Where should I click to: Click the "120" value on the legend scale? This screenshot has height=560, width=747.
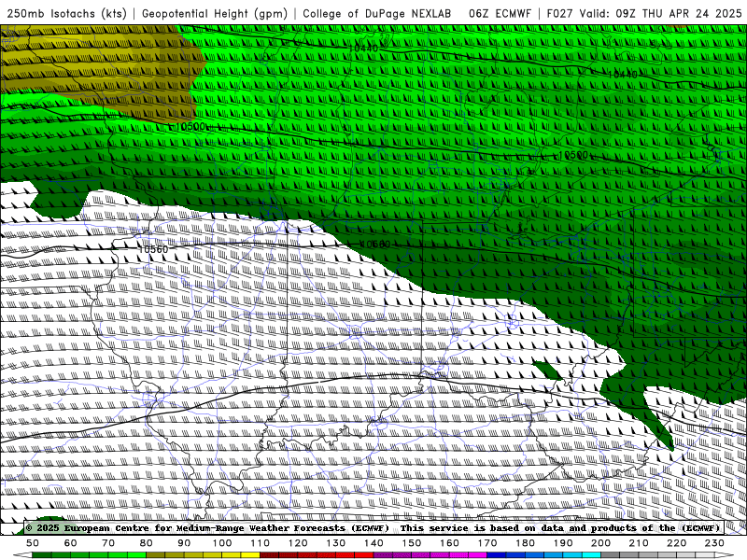click(298, 543)
